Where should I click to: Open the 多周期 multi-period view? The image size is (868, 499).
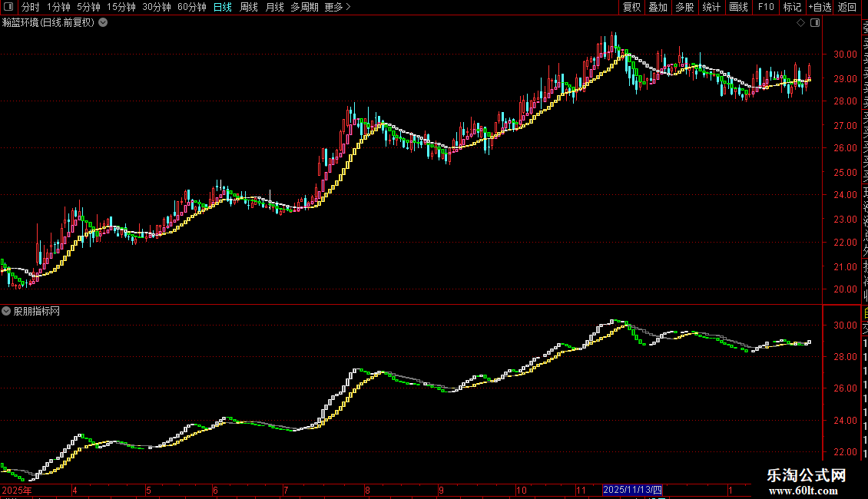coord(304,7)
